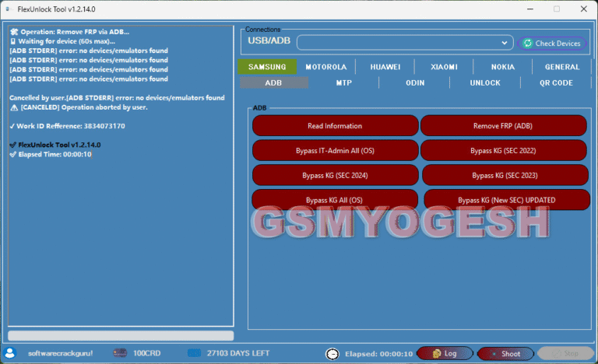Switch to the HUAWEI brand tab
Screen dimensions: 598x364
tap(385, 67)
